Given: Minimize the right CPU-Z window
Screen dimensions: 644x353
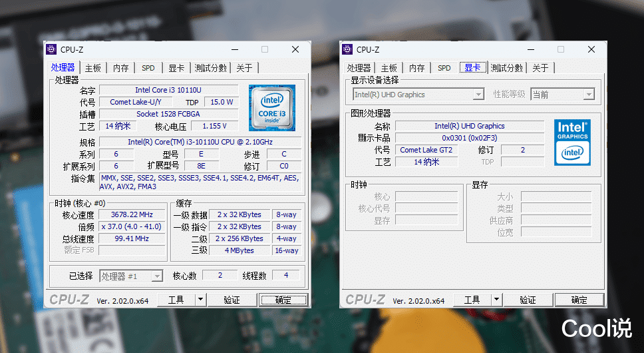Looking at the screenshot, I should 531,49.
